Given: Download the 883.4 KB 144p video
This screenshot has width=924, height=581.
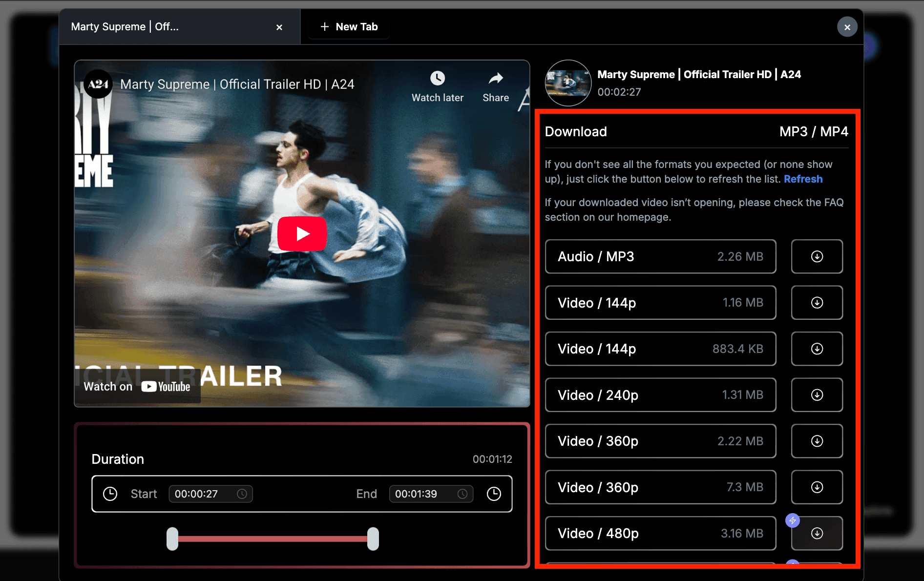Looking at the screenshot, I should 817,349.
